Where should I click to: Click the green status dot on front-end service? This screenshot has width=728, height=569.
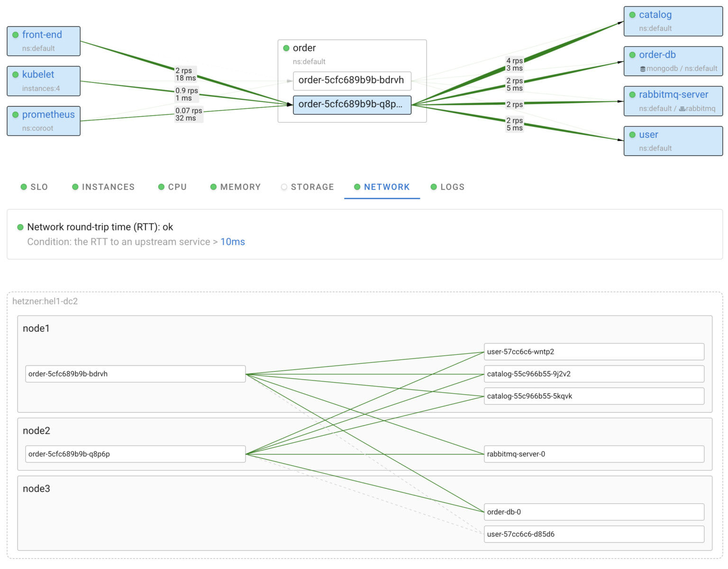16,35
